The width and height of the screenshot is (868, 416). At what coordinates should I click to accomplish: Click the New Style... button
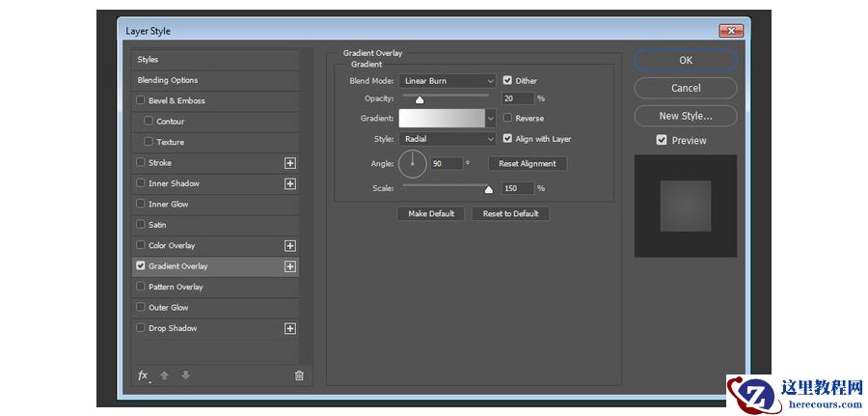tap(686, 117)
